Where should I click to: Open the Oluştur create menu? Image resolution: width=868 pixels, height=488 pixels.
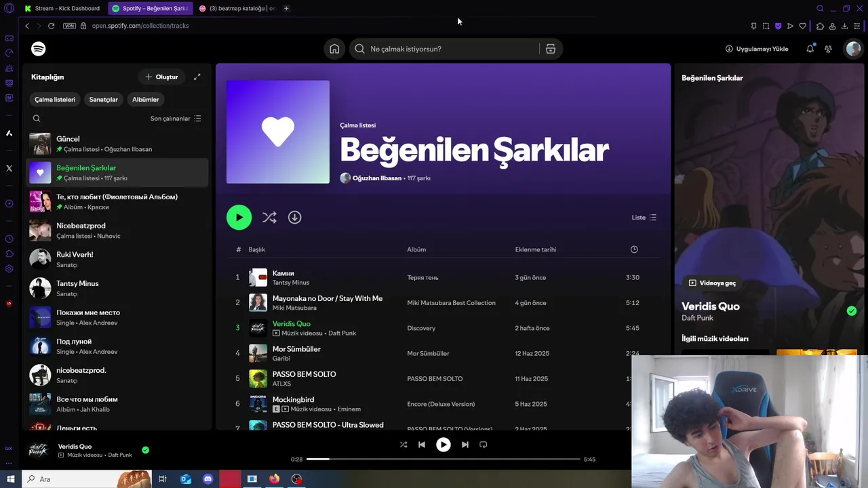tap(161, 77)
